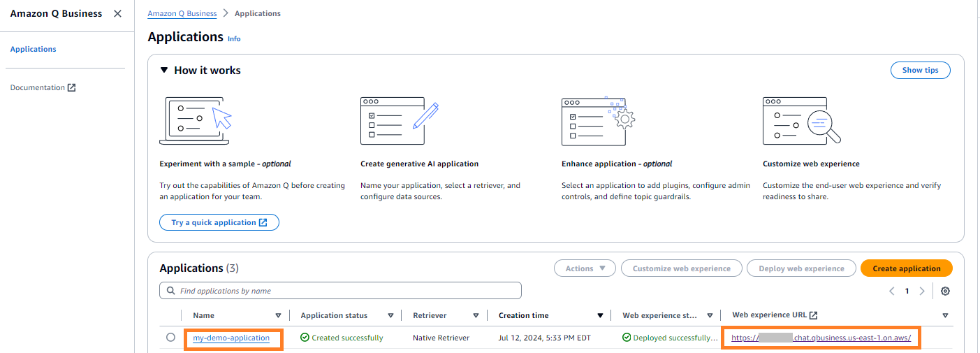Open the chat.qbusiness web experience URL
Image resolution: width=980 pixels, height=353 pixels.
coord(821,338)
